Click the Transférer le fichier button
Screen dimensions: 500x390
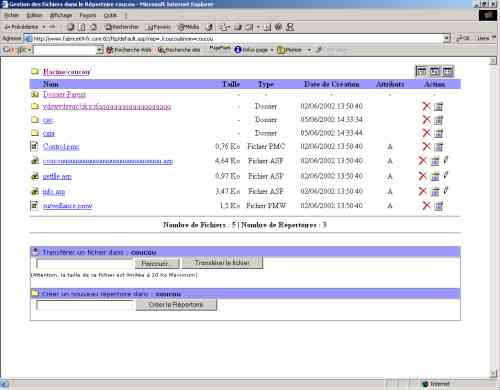(x=222, y=263)
